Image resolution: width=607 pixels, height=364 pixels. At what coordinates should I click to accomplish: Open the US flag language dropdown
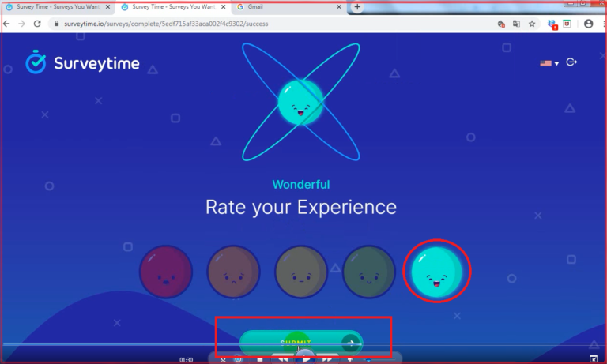point(549,63)
